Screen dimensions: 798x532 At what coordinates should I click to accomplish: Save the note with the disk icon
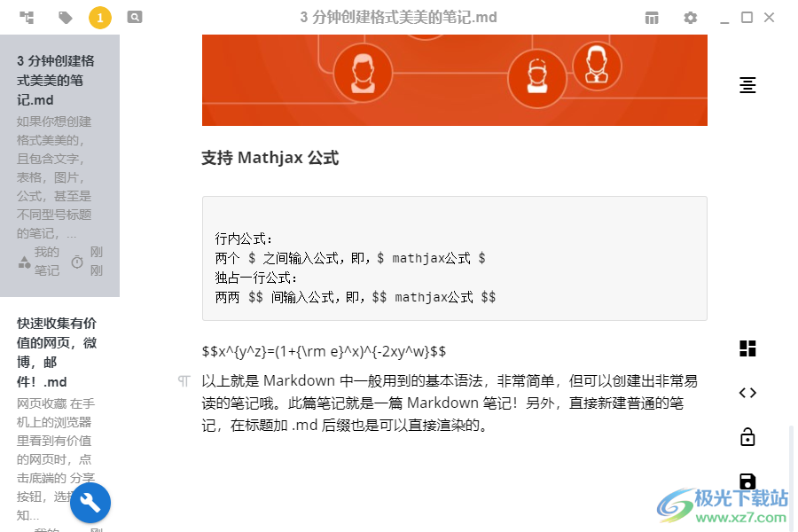click(x=747, y=481)
